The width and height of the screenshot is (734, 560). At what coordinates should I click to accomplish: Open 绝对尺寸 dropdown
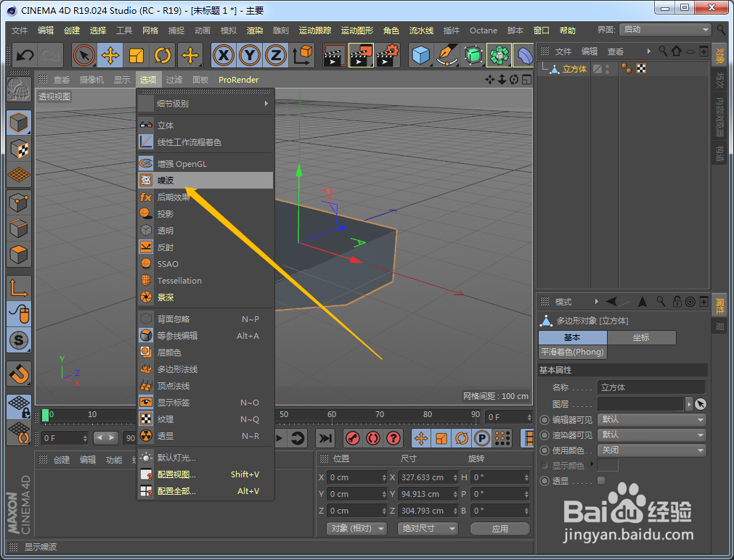pos(428,529)
